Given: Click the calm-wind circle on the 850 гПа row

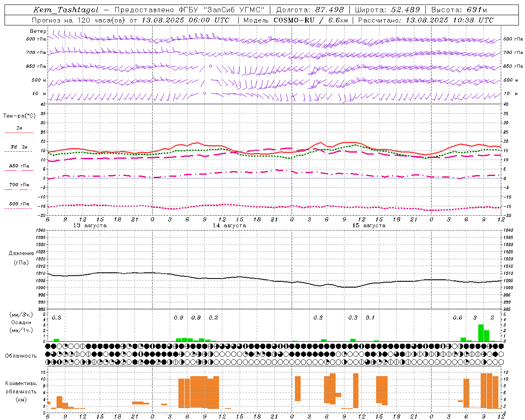Looking at the screenshot, I should click(210, 66).
